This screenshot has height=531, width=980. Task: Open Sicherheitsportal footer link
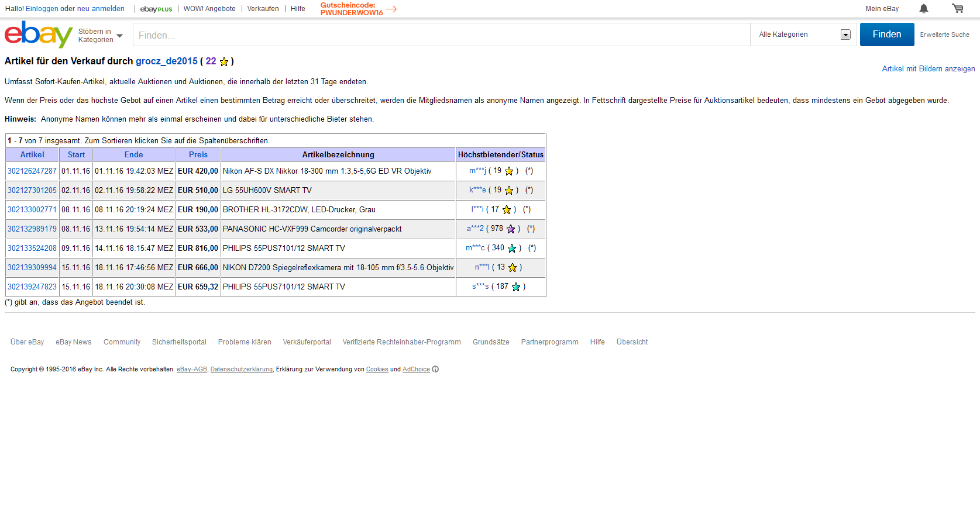coord(179,342)
